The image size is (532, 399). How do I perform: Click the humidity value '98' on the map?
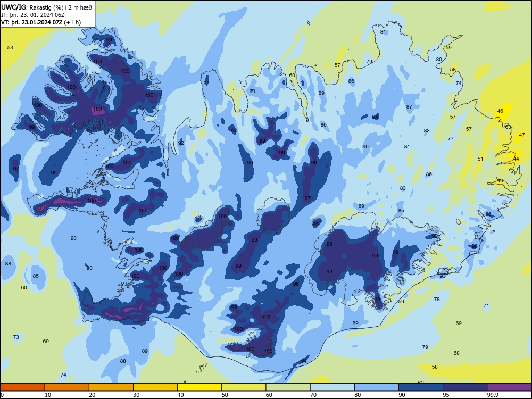point(475,246)
